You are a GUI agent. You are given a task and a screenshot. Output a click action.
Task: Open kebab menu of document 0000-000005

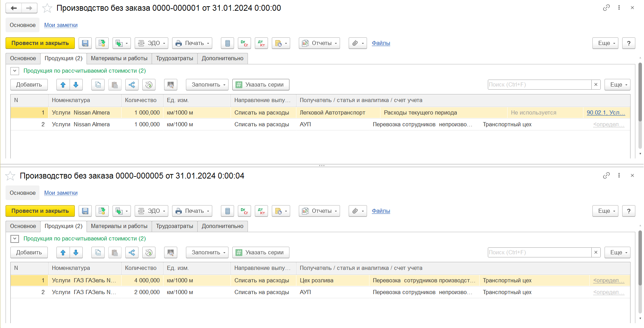(619, 175)
